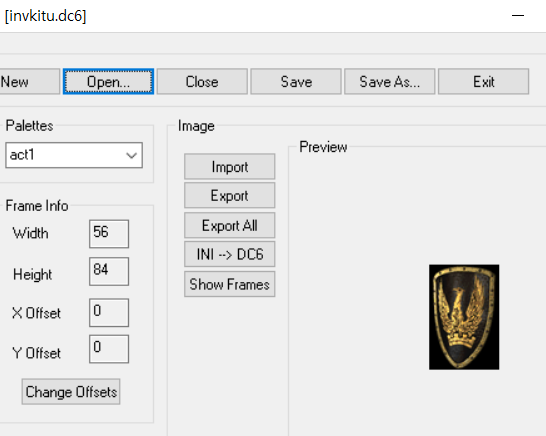The image size is (546, 436).
Task: Run INI --> DC6 conversion
Action: [229, 254]
